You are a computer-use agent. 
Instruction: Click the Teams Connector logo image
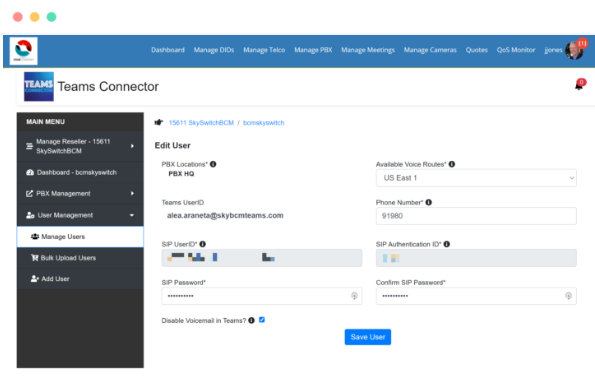(39, 86)
